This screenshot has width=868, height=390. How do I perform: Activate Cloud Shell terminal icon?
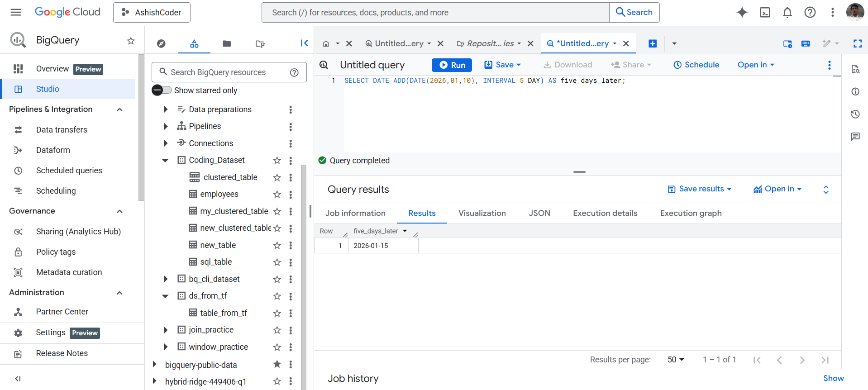coord(765,12)
